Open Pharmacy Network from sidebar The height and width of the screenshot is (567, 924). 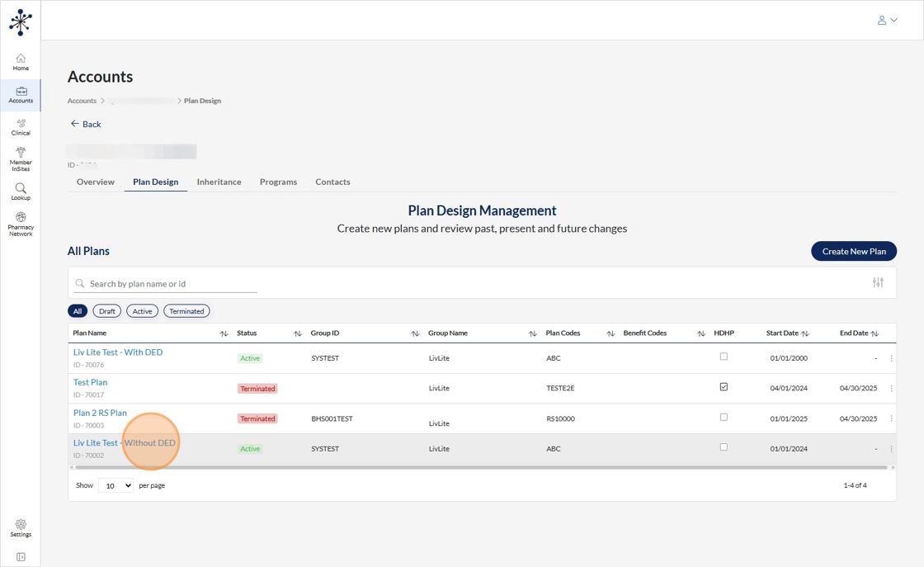tap(21, 224)
